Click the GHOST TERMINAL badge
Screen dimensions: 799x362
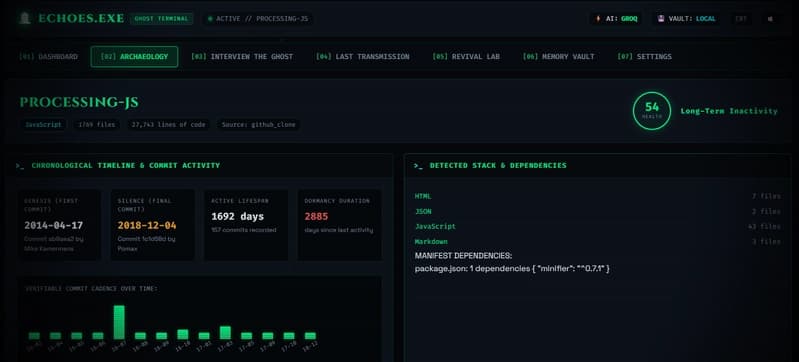[x=161, y=19]
